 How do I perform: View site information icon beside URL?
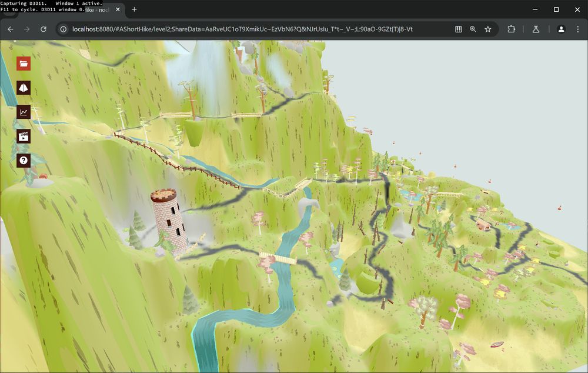coord(64,29)
